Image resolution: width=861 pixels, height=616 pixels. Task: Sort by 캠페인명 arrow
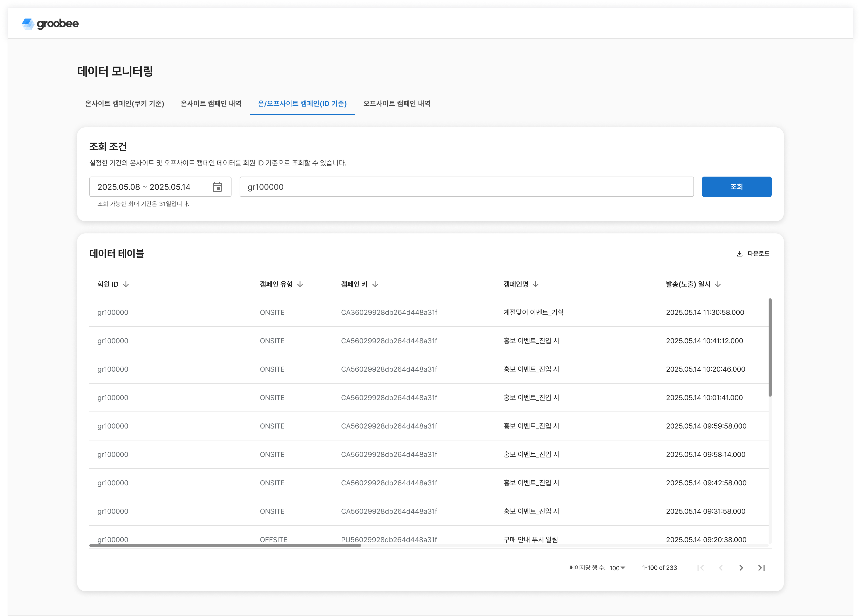click(535, 284)
